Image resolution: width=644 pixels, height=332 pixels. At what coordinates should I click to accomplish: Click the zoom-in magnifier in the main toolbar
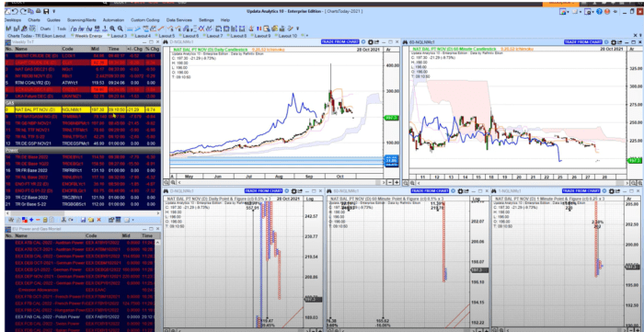[112, 29]
